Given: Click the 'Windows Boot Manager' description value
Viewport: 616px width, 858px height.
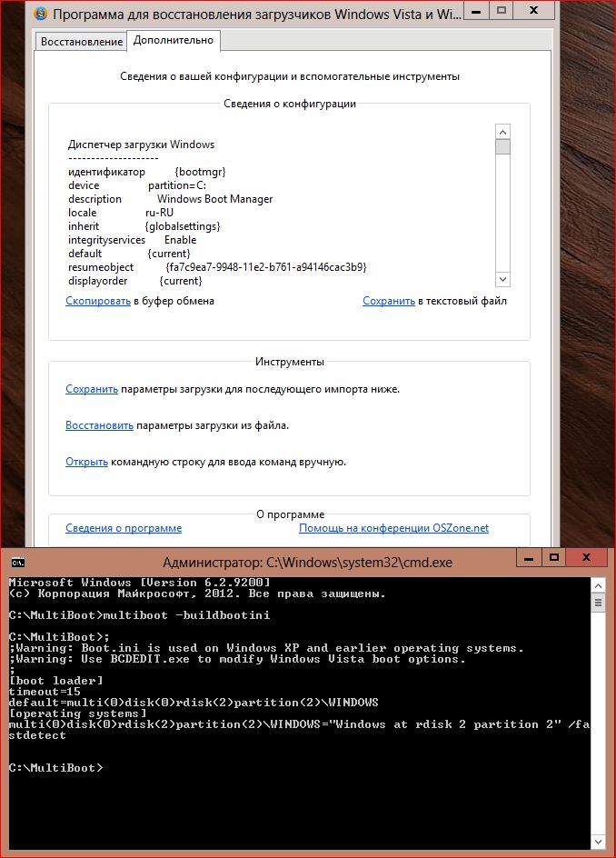Looking at the screenshot, I should coord(215,199).
